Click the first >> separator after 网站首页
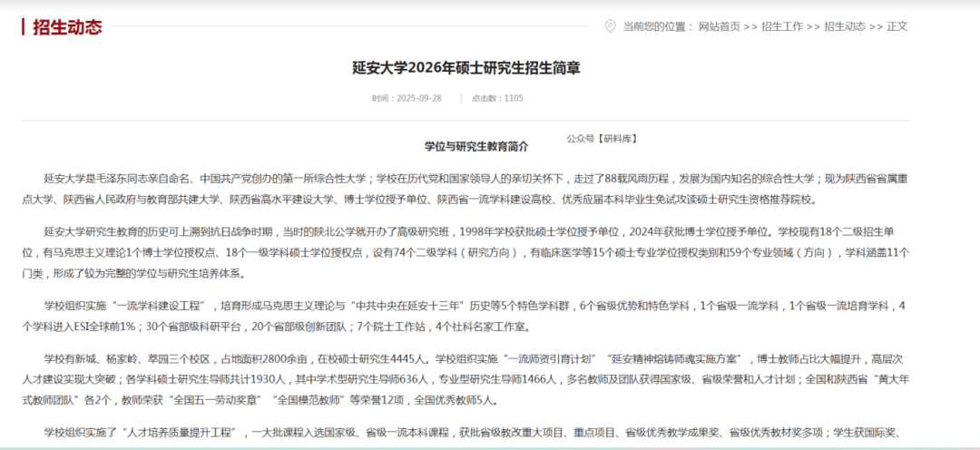Viewport: 980px width, 450px height. click(x=750, y=26)
